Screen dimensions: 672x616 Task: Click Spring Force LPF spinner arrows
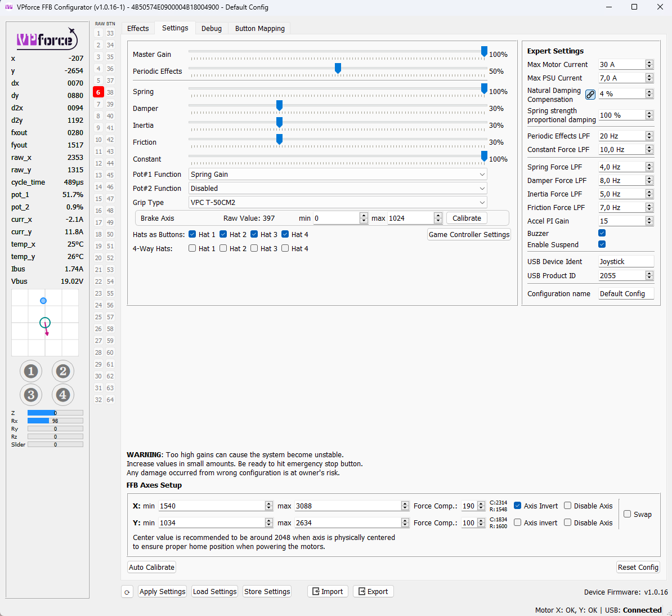coord(649,167)
